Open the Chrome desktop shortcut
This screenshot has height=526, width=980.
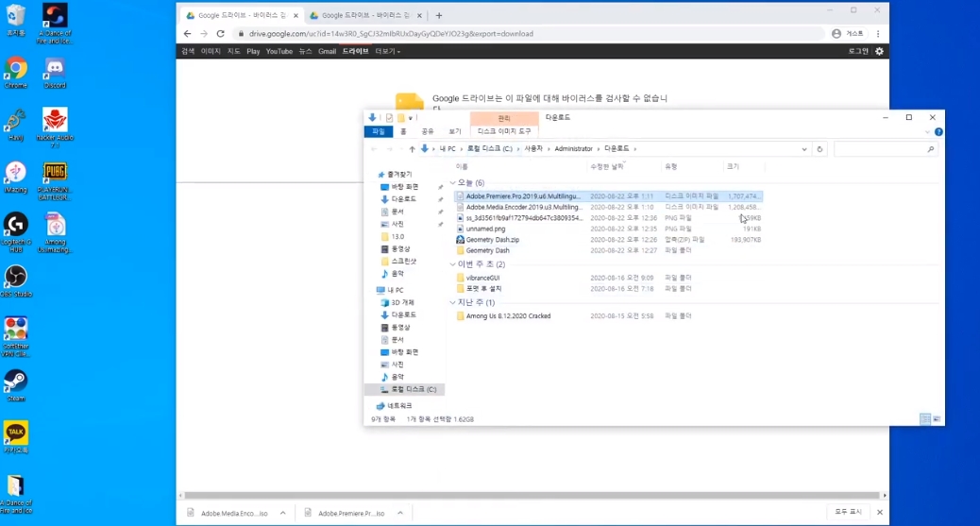tap(16, 73)
